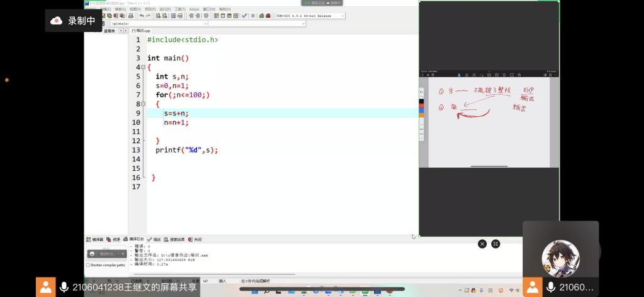Screen dimensions: 644x297
Task: Click the profile chart icon in toolbar
Action: 261,16
